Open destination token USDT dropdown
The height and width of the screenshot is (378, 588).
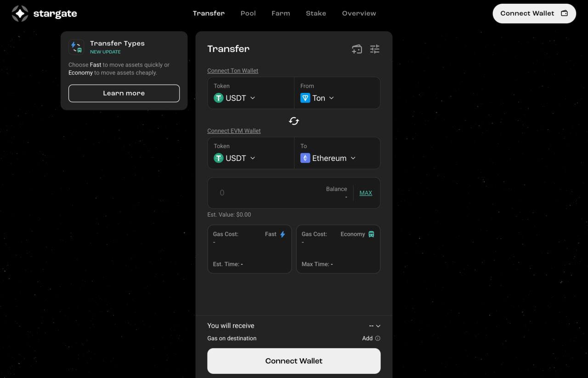pos(251,153)
